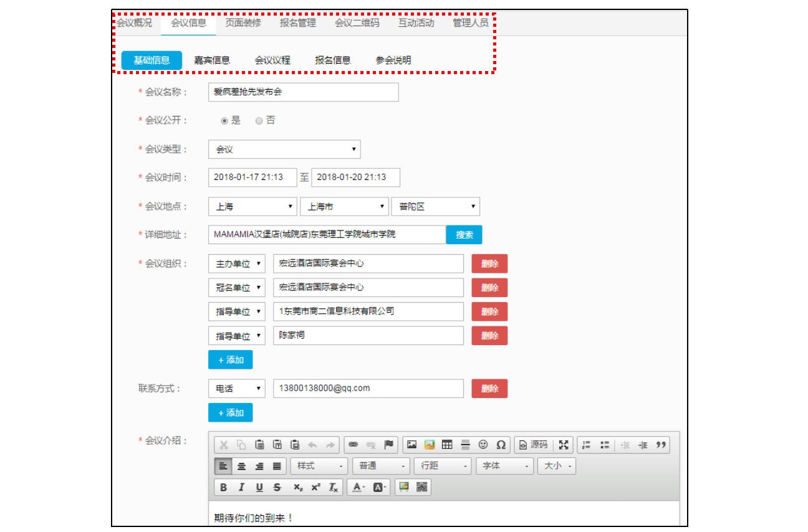808x532 pixels.
Task: Open the 字体 font dropdown
Action: (x=504, y=466)
